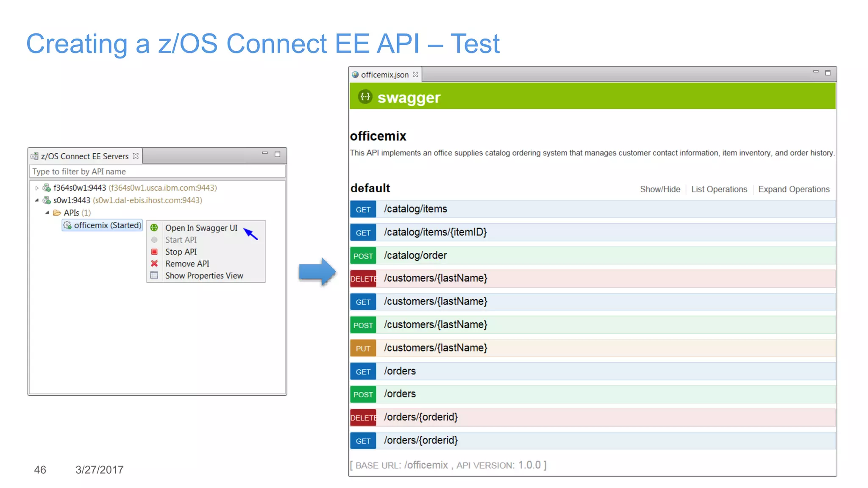Select Open In Swagger UI menu entry
This screenshot has height=488, width=868.
click(201, 228)
